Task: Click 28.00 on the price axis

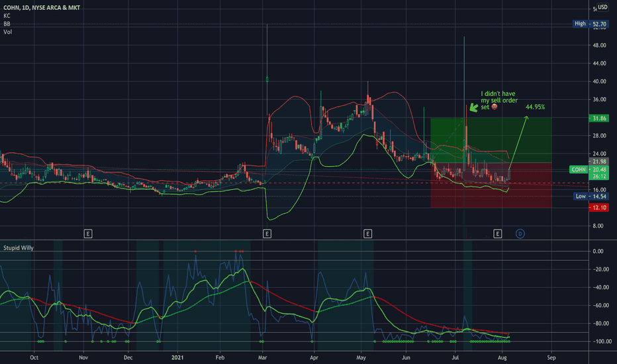Action: tap(599, 136)
